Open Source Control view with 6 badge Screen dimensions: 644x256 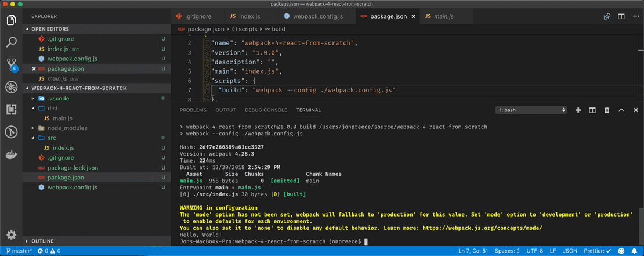11,64
